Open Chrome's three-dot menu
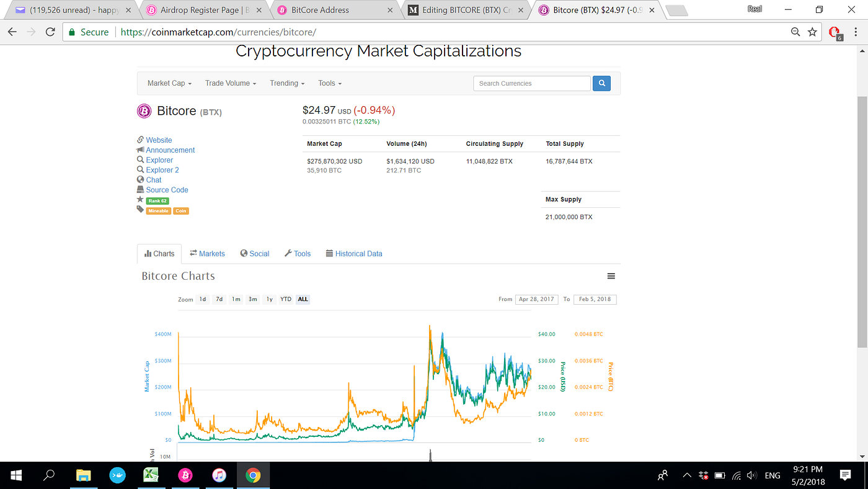 (x=856, y=32)
